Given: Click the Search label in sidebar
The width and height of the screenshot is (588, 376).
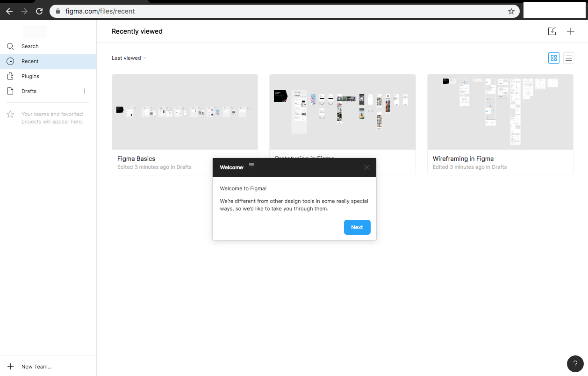Looking at the screenshot, I should 30,46.
